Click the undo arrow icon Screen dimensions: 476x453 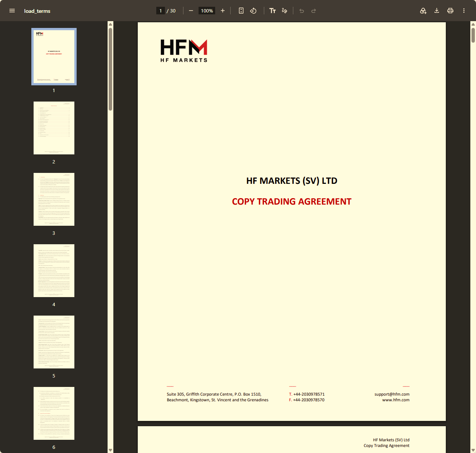[x=302, y=11]
